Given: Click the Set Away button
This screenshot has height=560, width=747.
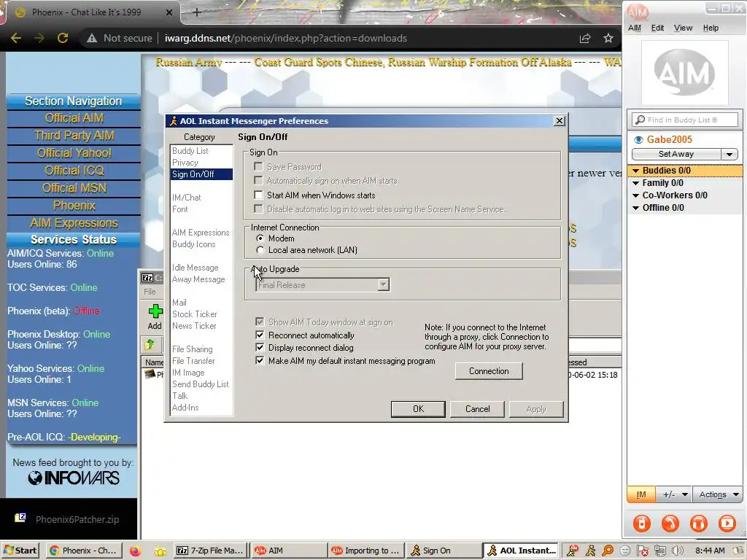Looking at the screenshot, I should 676,155.
